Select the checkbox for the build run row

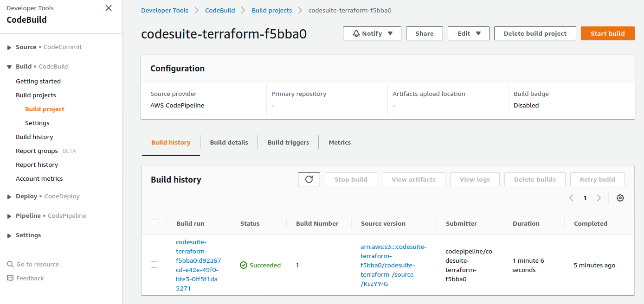pos(154,265)
